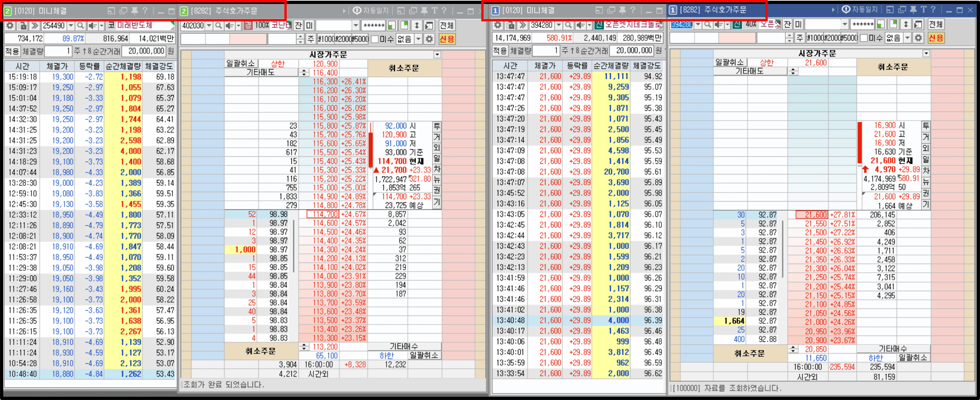
Task: Click speaker sound icon beside code 402030
Action: [229, 25]
